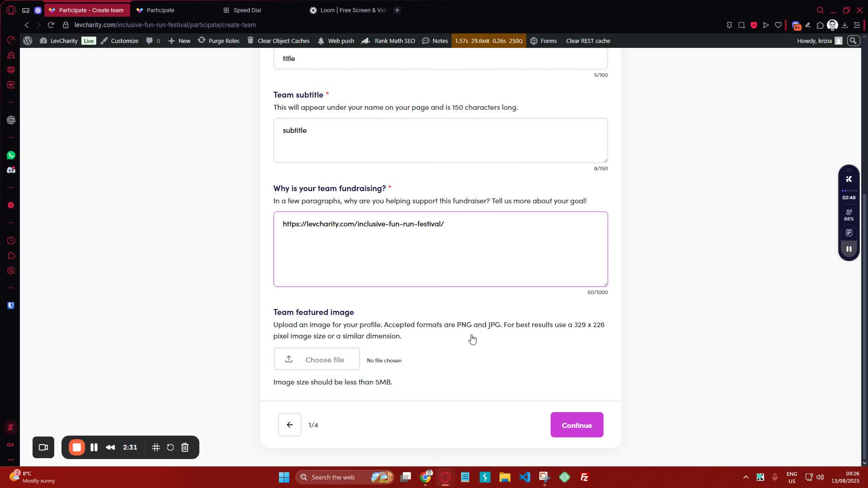Viewport: 868px width, 488px height.
Task: Go back using the arrow next to 1/4
Action: pyautogui.click(x=289, y=425)
